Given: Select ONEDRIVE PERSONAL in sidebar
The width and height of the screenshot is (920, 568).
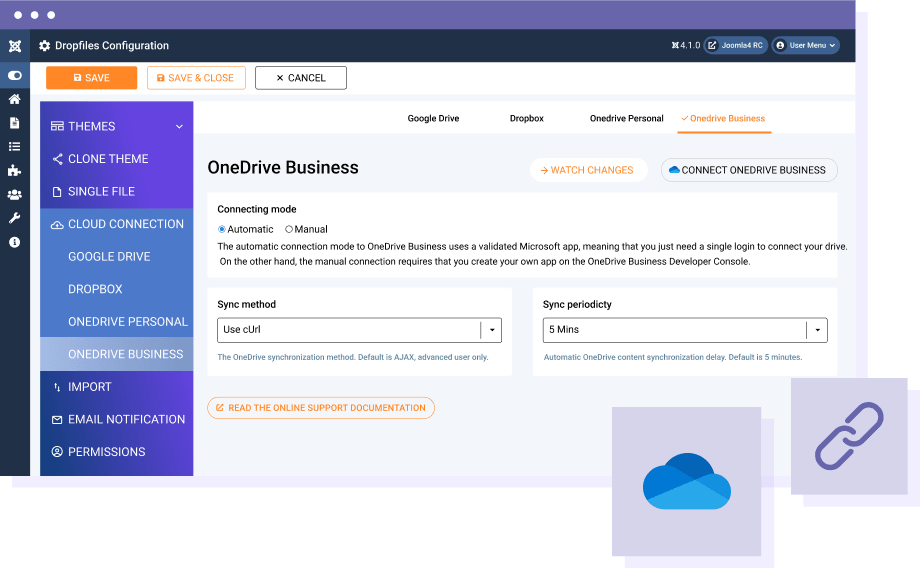Looking at the screenshot, I should point(128,322).
